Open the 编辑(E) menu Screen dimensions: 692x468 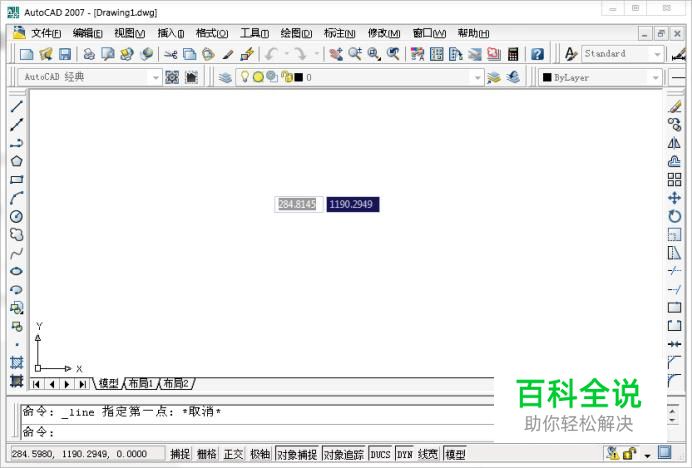[x=87, y=33]
